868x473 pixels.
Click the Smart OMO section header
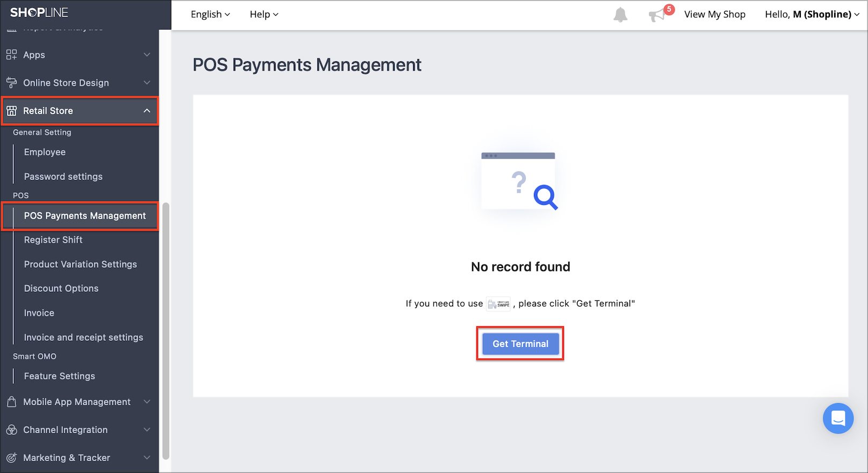[x=34, y=356]
